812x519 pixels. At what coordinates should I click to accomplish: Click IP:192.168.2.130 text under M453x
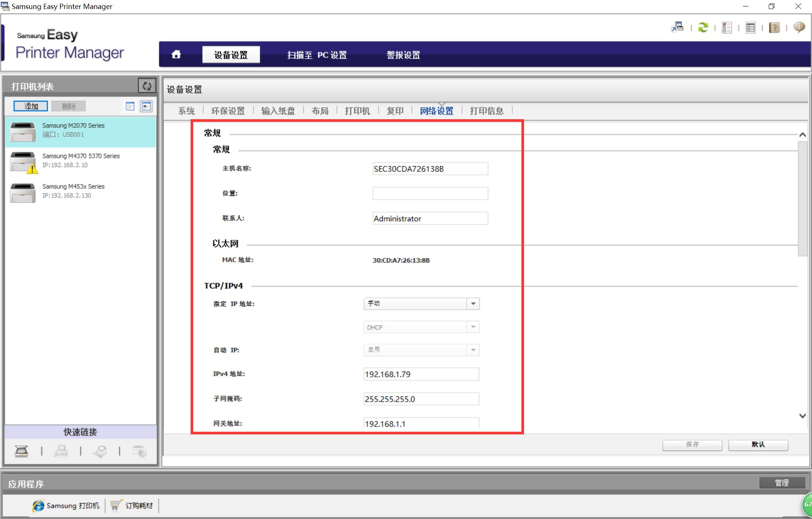pos(67,196)
